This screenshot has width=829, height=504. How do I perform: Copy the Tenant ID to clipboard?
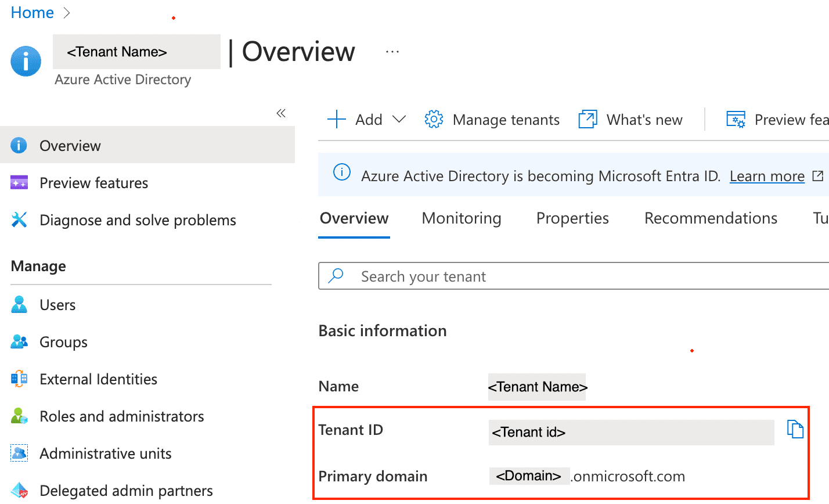(795, 430)
